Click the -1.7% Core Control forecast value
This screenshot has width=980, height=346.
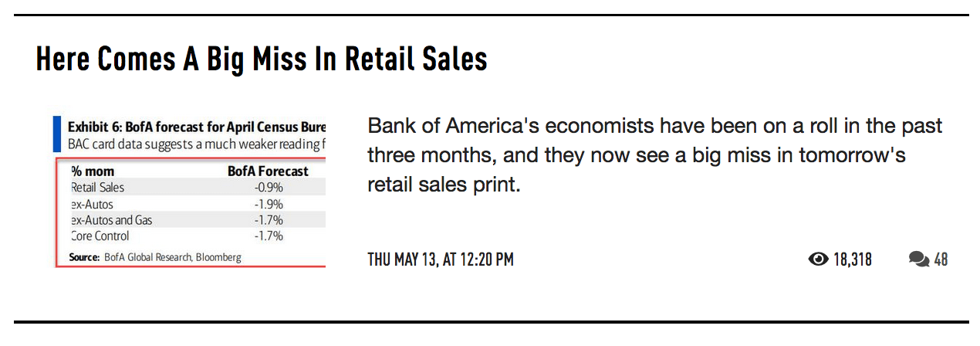point(269,236)
